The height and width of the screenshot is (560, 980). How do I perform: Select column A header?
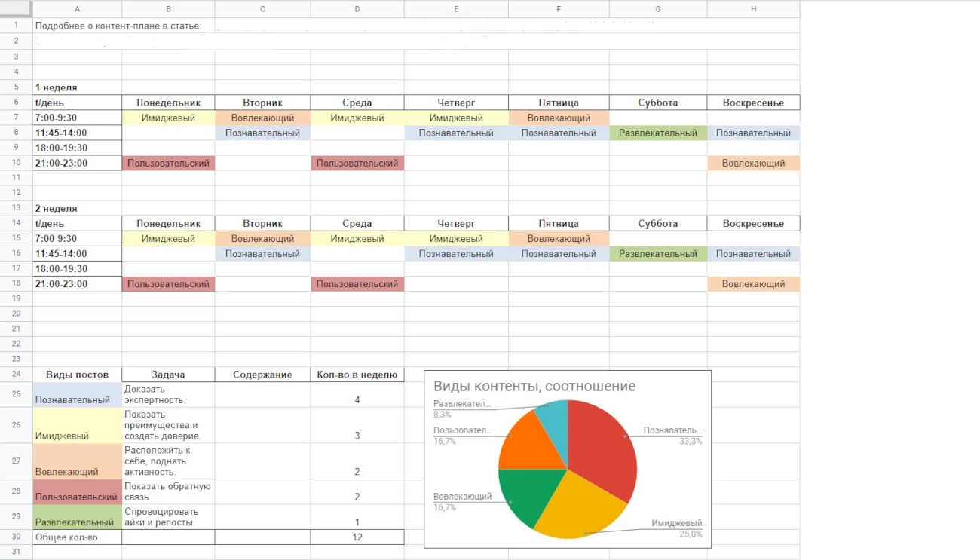(77, 9)
